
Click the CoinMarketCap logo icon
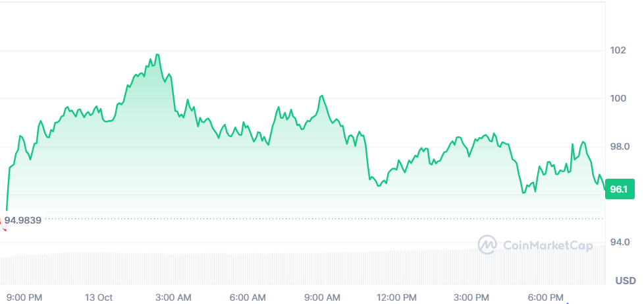[x=487, y=245]
